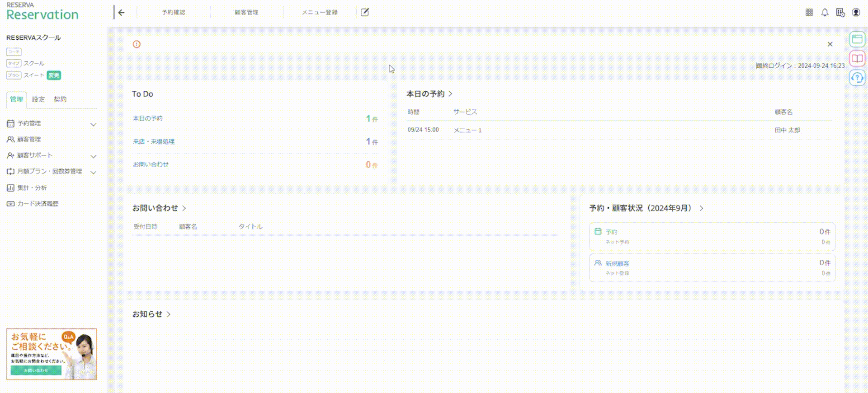Open 本日の予約 via its chevron
Image resolution: width=868 pixels, height=393 pixels.
point(450,94)
